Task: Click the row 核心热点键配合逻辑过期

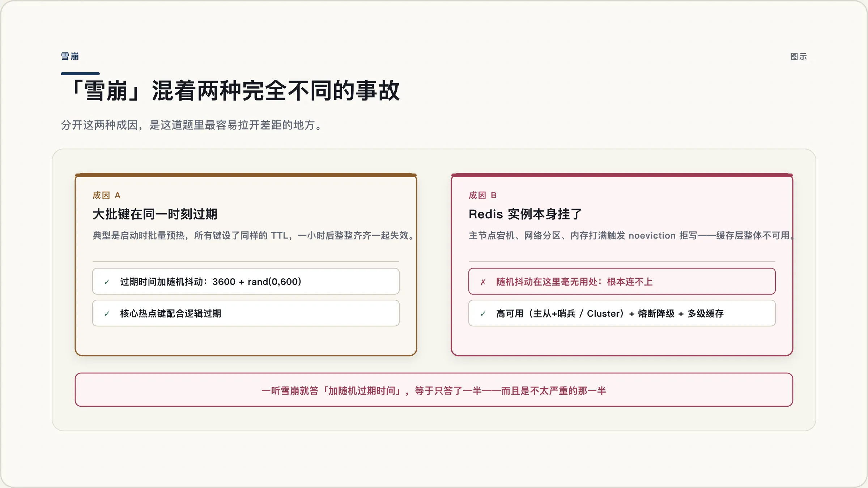Action: 246,313
